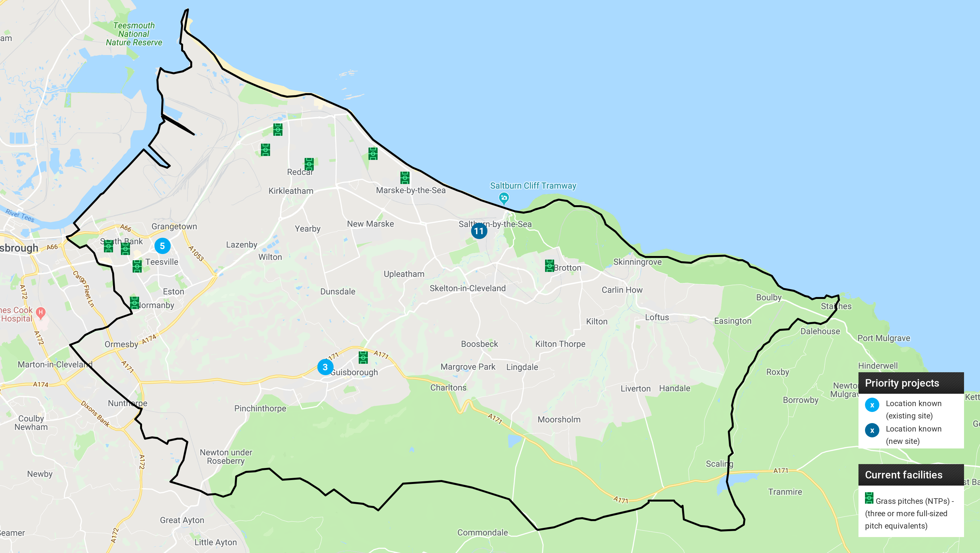Click the Pinchinthorpe place label
Image resolution: width=980 pixels, height=553 pixels.
click(x=260, y=408)
